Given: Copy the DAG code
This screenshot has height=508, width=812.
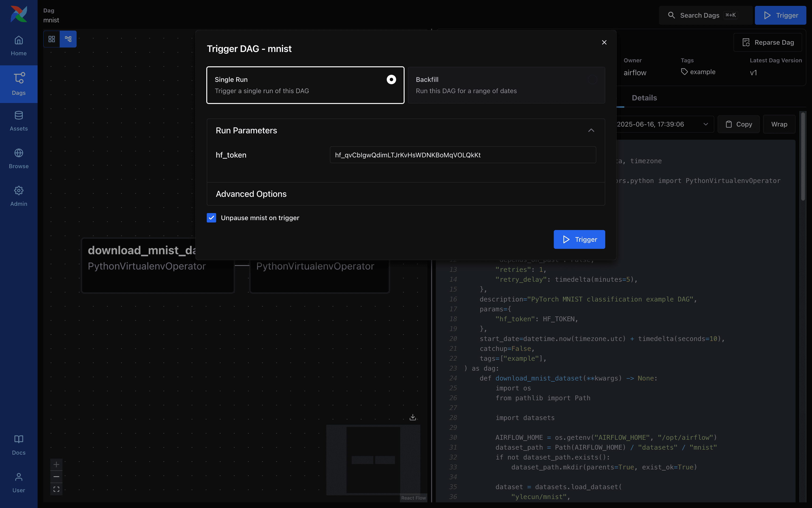Looking at the screenshot, I should coord(738,124).
